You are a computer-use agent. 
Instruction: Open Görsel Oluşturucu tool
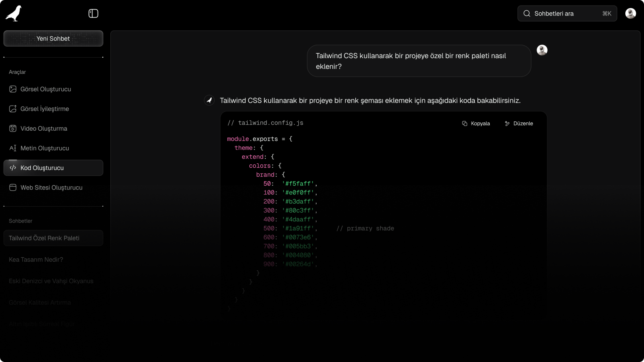coord(53,89)
